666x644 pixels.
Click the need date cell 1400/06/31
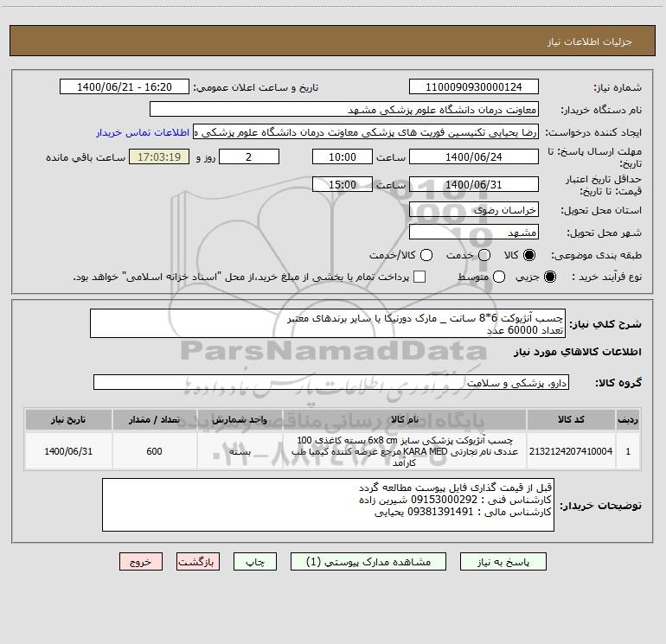click(68, 451)
